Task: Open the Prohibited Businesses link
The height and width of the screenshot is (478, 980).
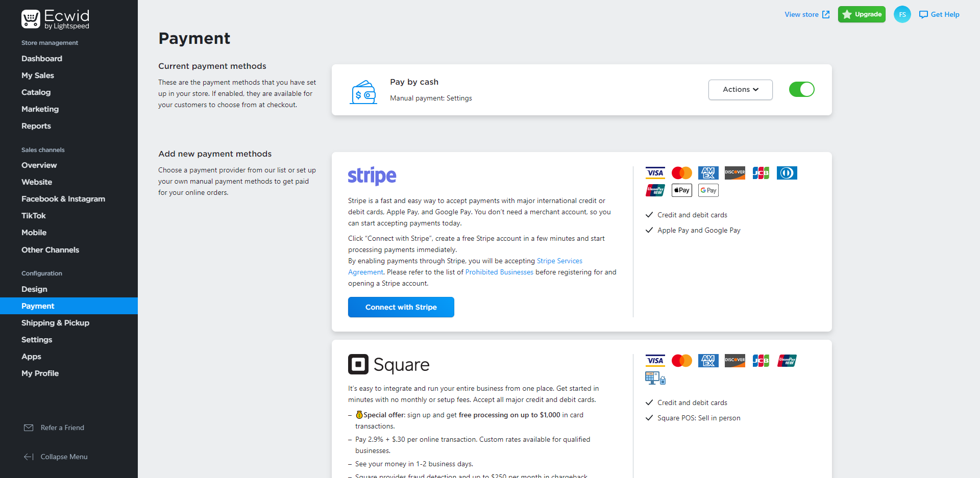Action: [499, 272]
